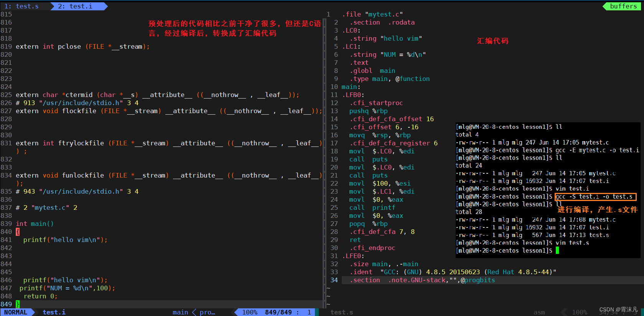644x316 pixels.
Task: Click the '.LC1:' label line
Action: (x=351, y=46)
